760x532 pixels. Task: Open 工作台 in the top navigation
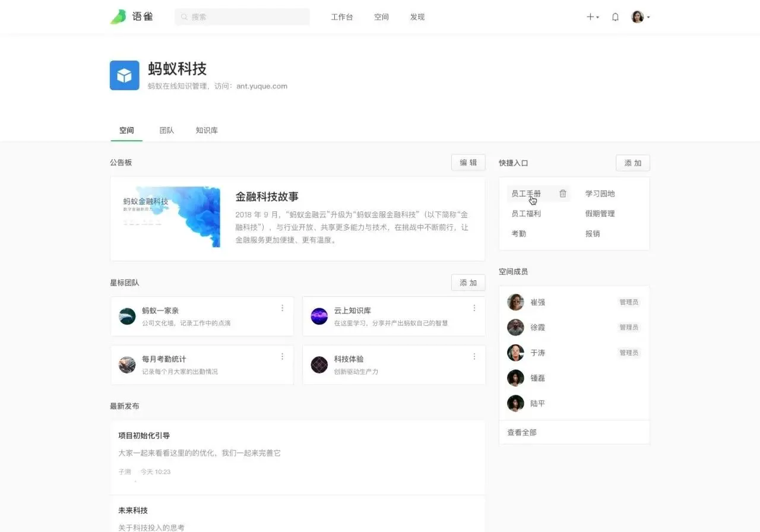342,17
